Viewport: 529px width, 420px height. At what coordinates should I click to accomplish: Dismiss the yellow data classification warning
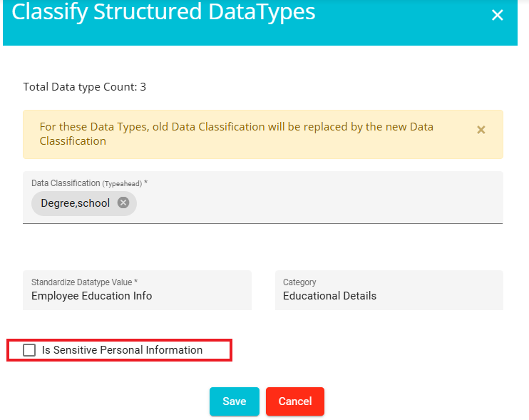coord(481,130)
